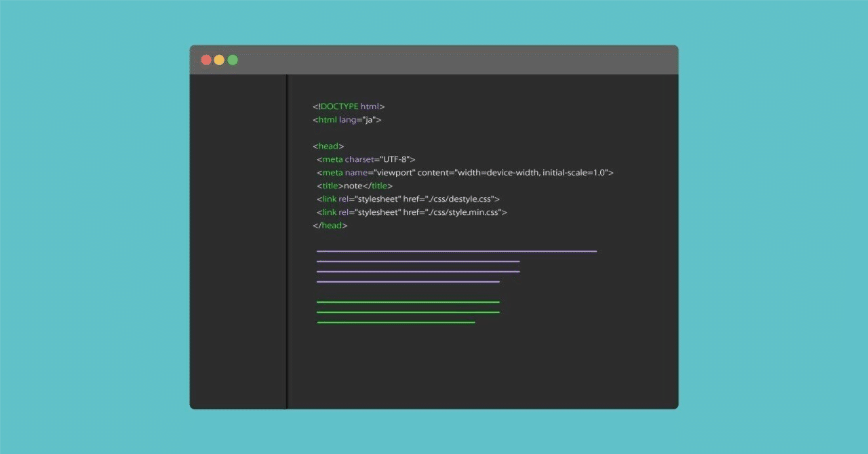Click the topmost green placeholder line
This screenshot has width=868, height=454.
pyautogui.click(x=407, y=302)
